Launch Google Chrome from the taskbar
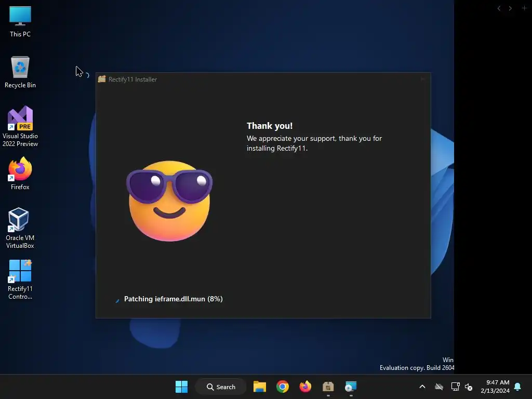 coord(282,387)
